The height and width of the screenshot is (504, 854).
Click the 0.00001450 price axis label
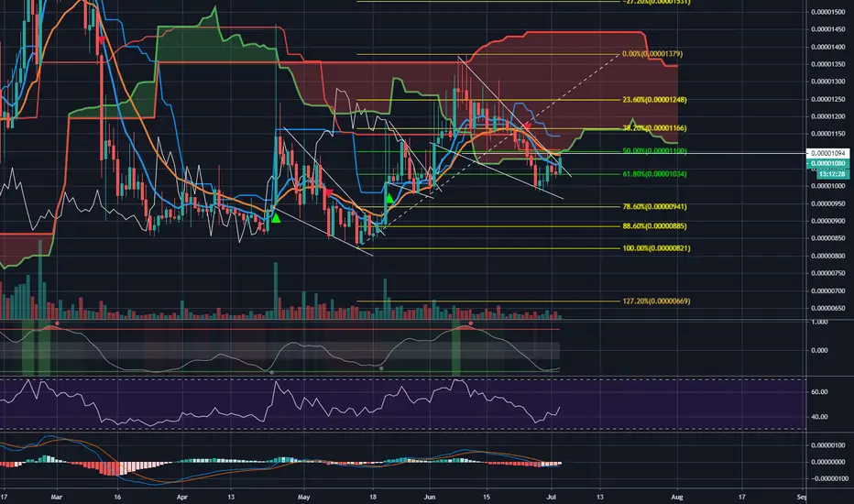coord(827,29)
